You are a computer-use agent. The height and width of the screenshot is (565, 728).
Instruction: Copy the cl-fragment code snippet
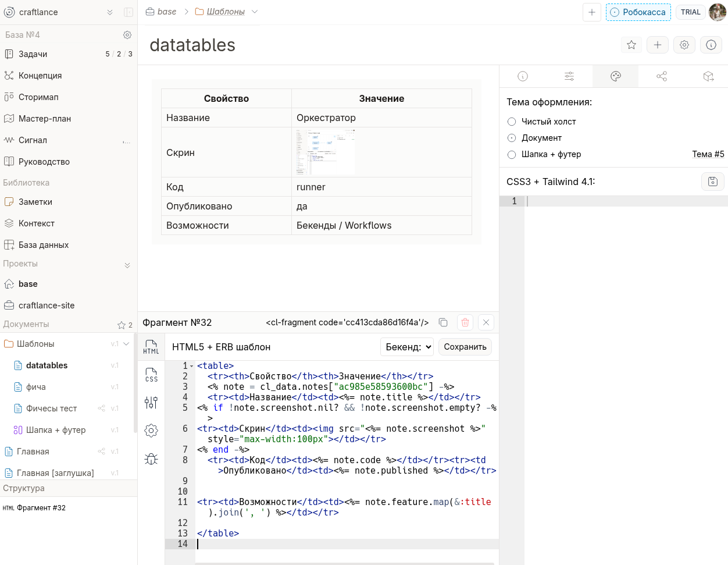pyautogui.click(x=443, y=322)
